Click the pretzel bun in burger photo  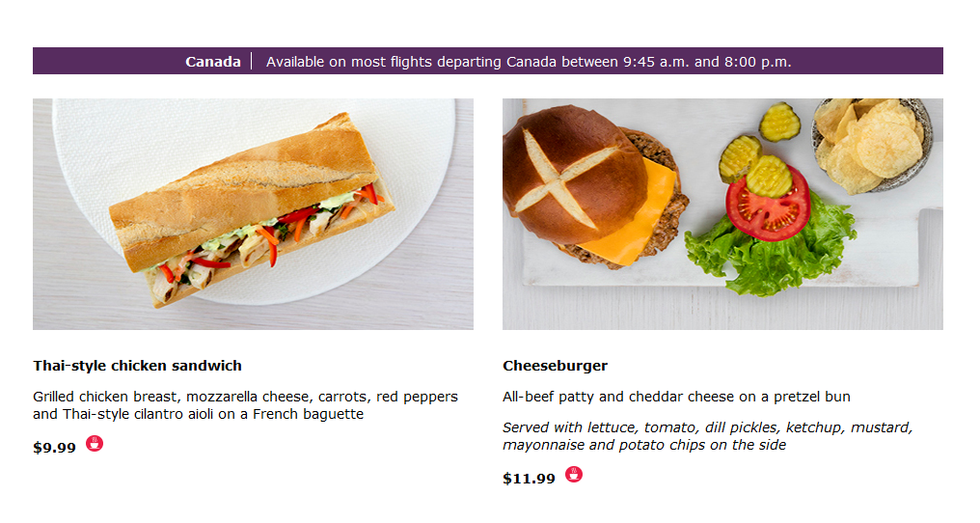(x=574, y=174)
